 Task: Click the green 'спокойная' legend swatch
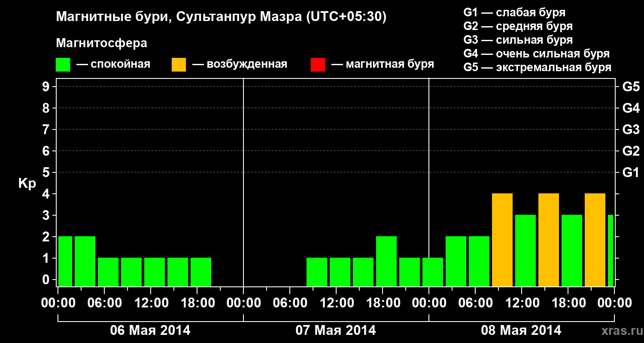pyautogui.click(x=63, y=65)
